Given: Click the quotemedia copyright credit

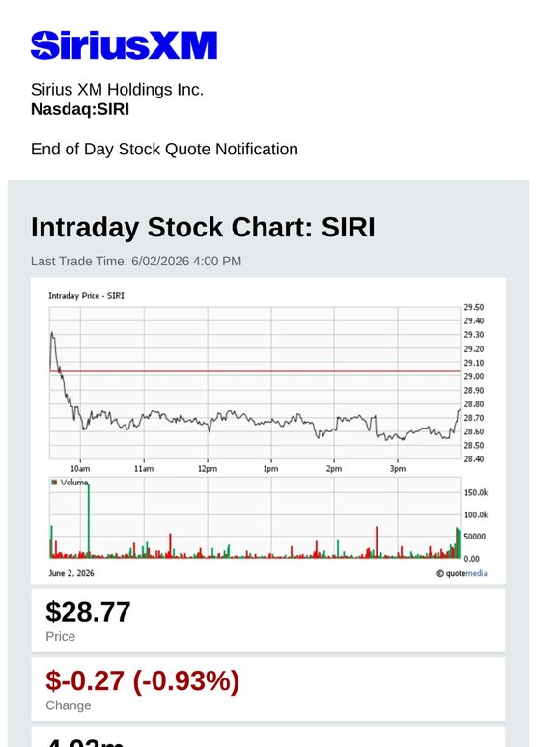Looking at the screenshot, I should pos(462,573).
